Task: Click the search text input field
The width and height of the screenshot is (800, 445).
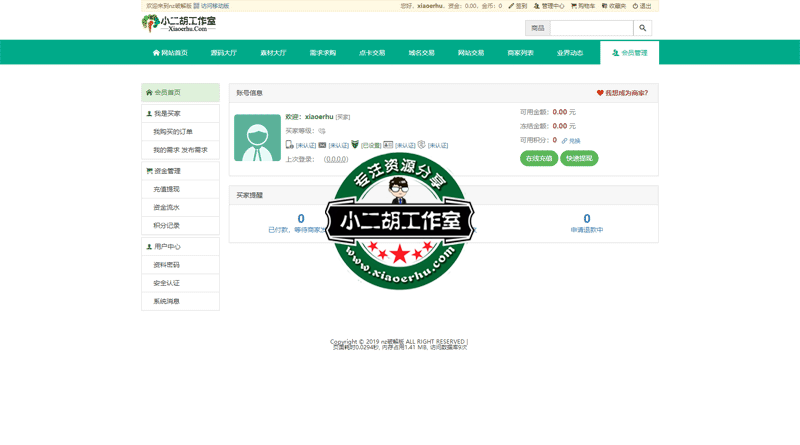Action: coord(591,28)
